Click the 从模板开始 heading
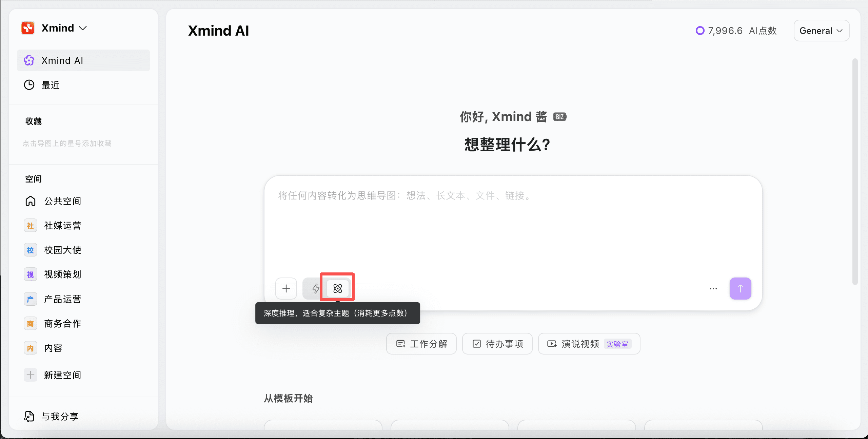This screenshot has width=868, height=439. (288, 398)
